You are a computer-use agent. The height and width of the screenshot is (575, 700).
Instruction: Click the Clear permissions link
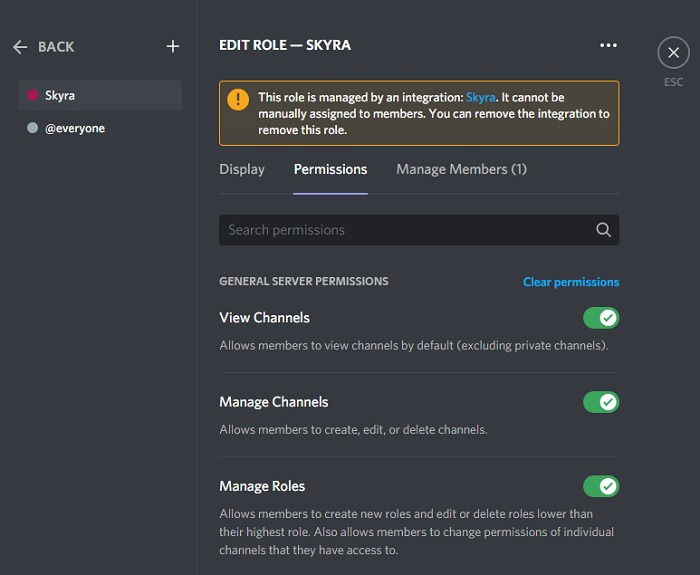click(570, 282)
